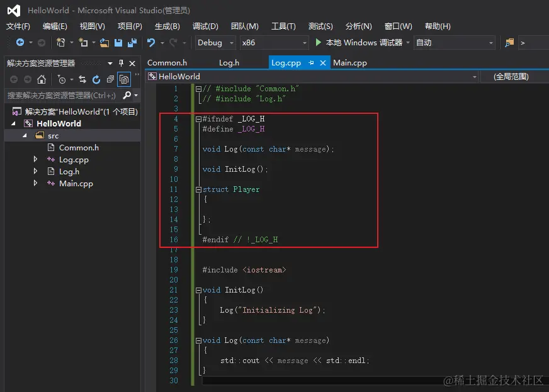Screen dimensions: 549x392
Task: Open the 测试(S) menu
Action: (x=320, y=26)
